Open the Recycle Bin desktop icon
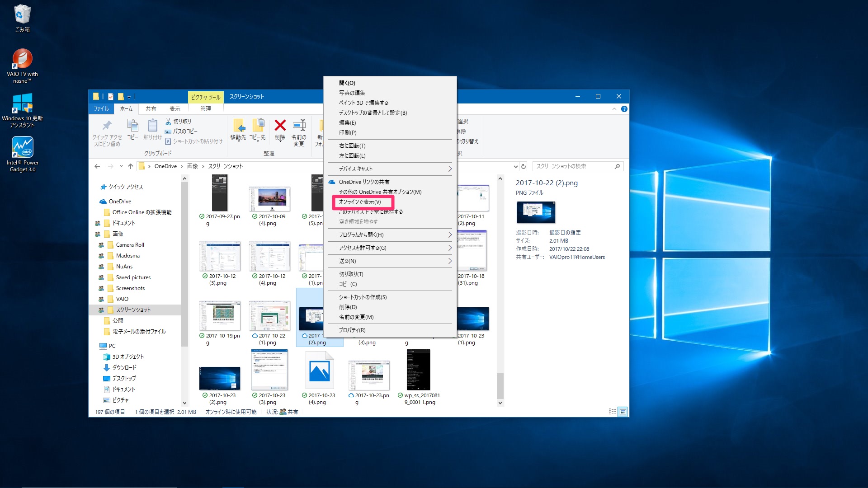The image size is (868, 488). pos(22,19)
